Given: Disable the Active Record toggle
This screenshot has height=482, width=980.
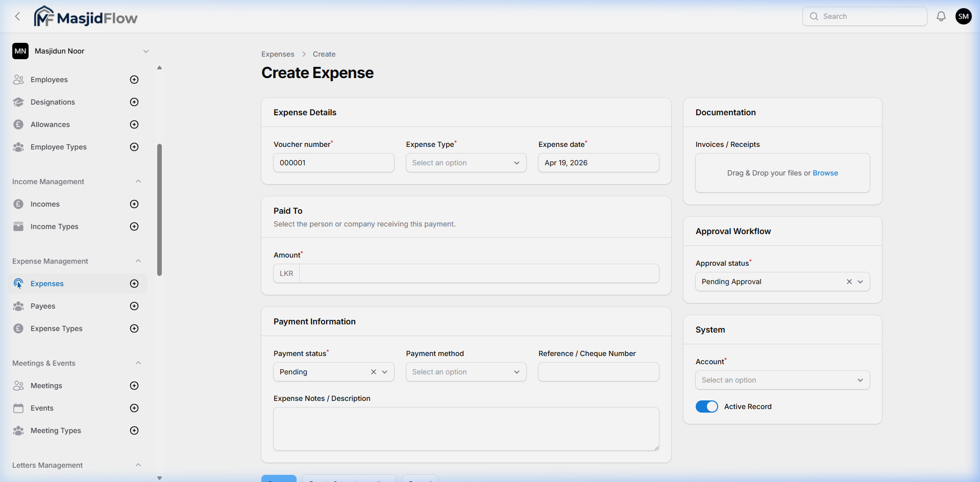Looking at the screenshot, I should point(706,407).
